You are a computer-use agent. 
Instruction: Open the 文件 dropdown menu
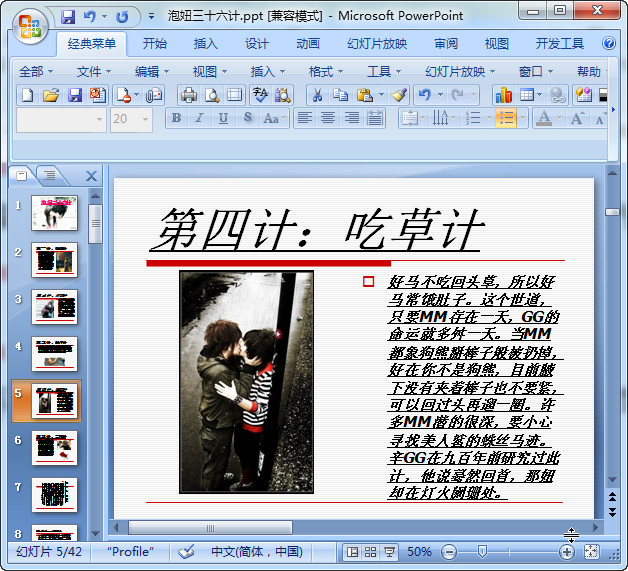point(94,72)
